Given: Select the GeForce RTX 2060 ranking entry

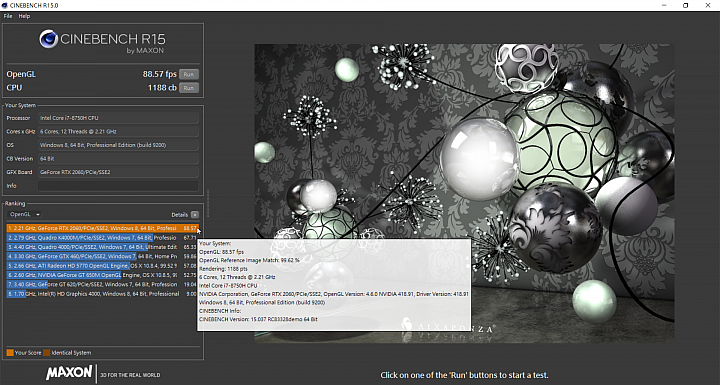Looking at the screenshot, I should coord(102,228).
